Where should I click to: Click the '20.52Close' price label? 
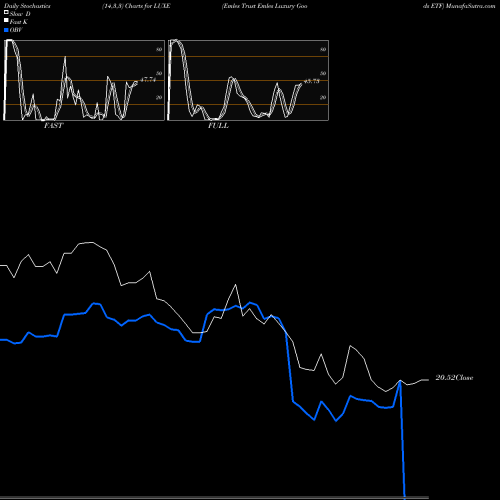[454, 378]
